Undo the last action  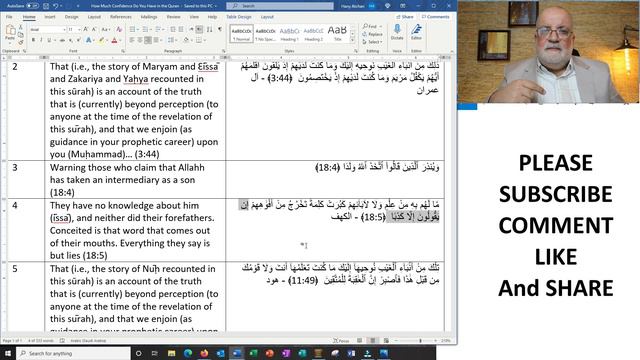[x=56, y=6]
